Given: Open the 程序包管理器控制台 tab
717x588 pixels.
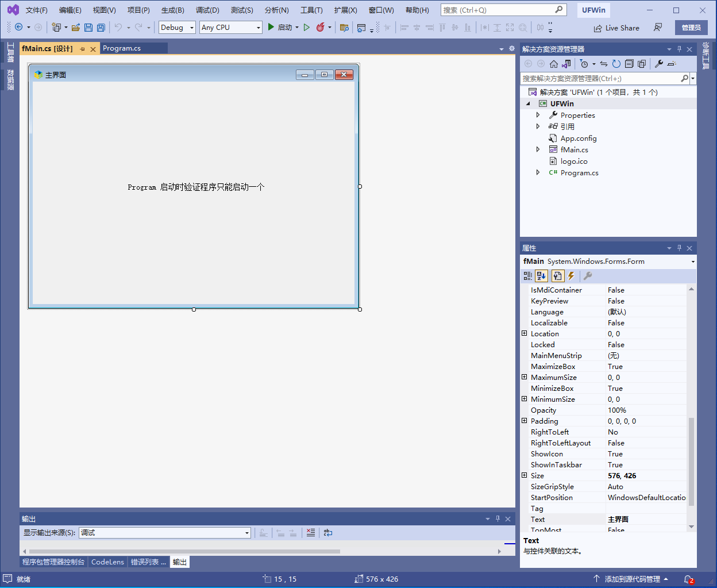Looking at the screenshot, I should [53, 562].
